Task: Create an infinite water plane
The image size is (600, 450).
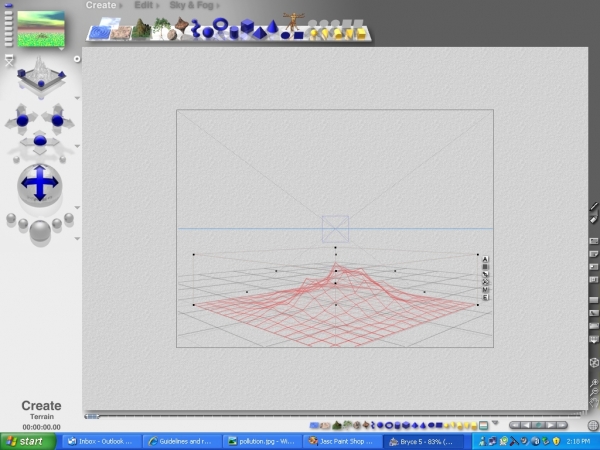Action: (x=99, y=33)
